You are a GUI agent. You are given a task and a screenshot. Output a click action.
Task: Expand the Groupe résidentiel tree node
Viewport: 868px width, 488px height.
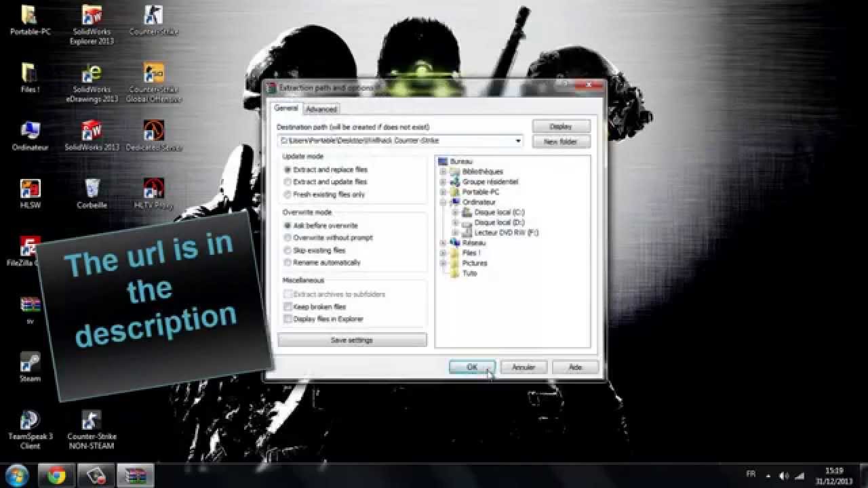pos(443,182)
